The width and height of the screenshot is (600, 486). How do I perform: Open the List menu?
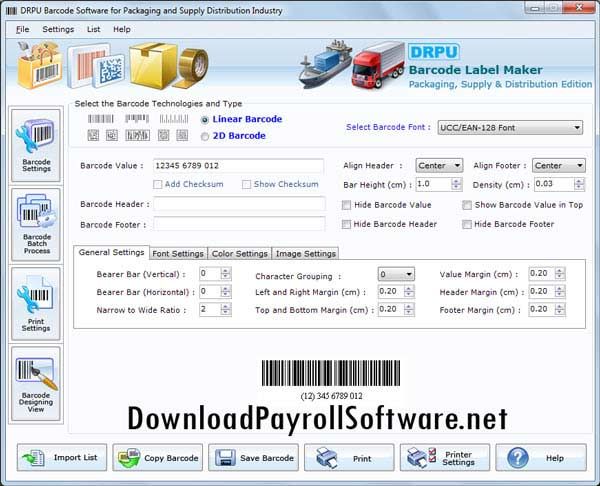click(93, 29)
